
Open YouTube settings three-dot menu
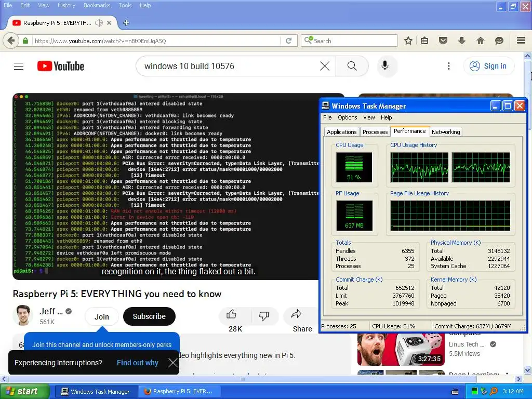click(x=448, y=66)
